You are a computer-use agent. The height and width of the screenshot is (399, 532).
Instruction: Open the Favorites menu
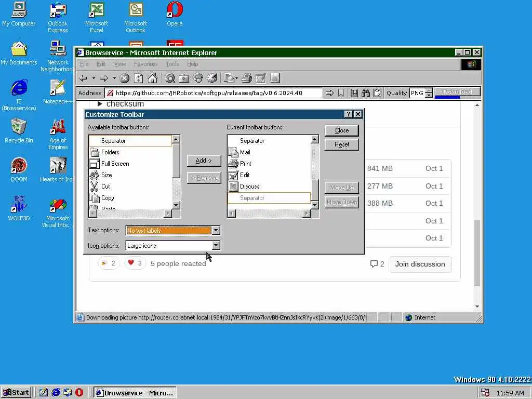click(x=145, y=64)
